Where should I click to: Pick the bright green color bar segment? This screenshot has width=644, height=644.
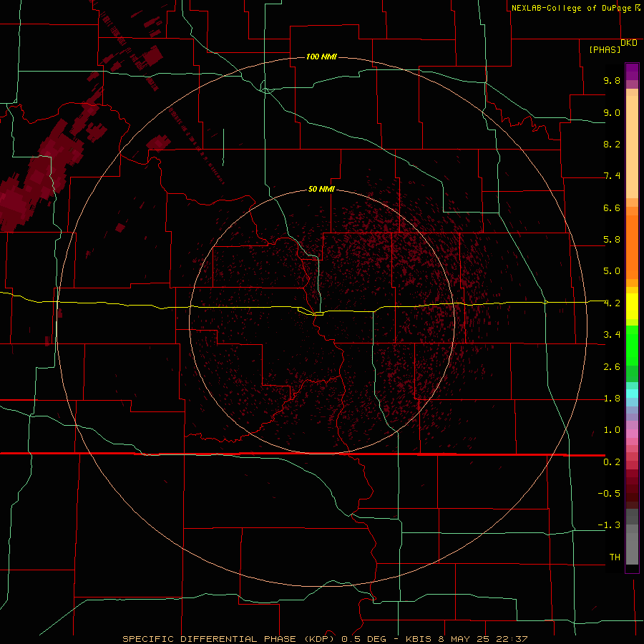(632, 345)
